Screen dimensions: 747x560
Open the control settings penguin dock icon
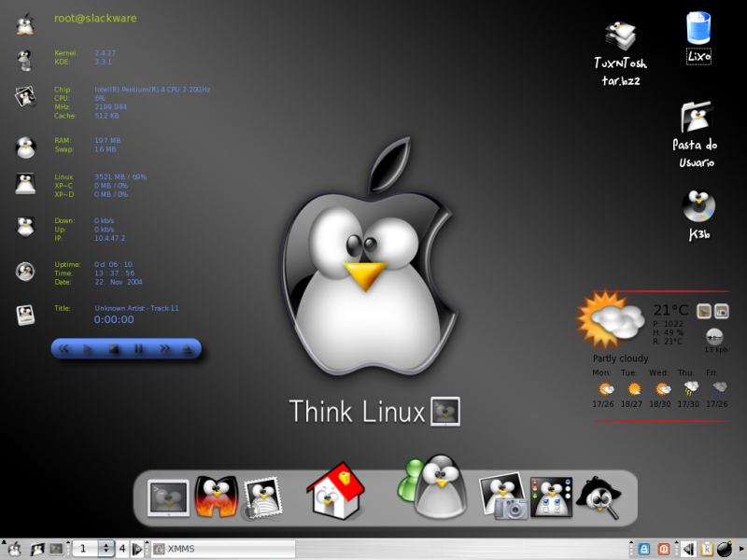click(551, 497)
